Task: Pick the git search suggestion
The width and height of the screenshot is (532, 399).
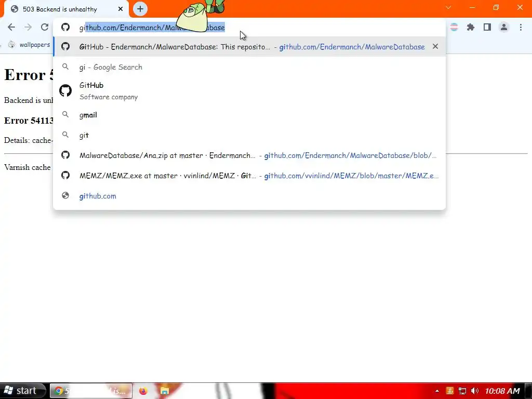Action: pyautogui.click(x=249, y=136)
